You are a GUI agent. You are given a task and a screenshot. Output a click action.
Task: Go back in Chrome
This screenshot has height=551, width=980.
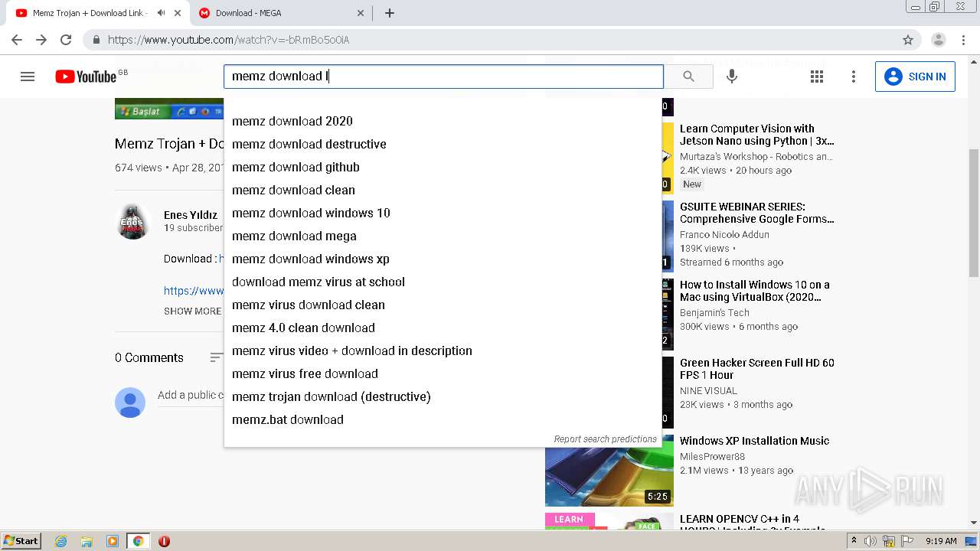17,40
